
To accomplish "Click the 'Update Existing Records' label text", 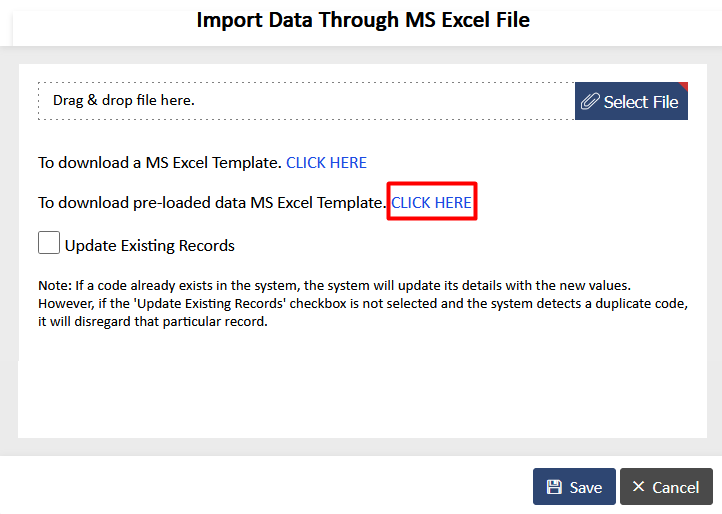I will click(150, 245).
